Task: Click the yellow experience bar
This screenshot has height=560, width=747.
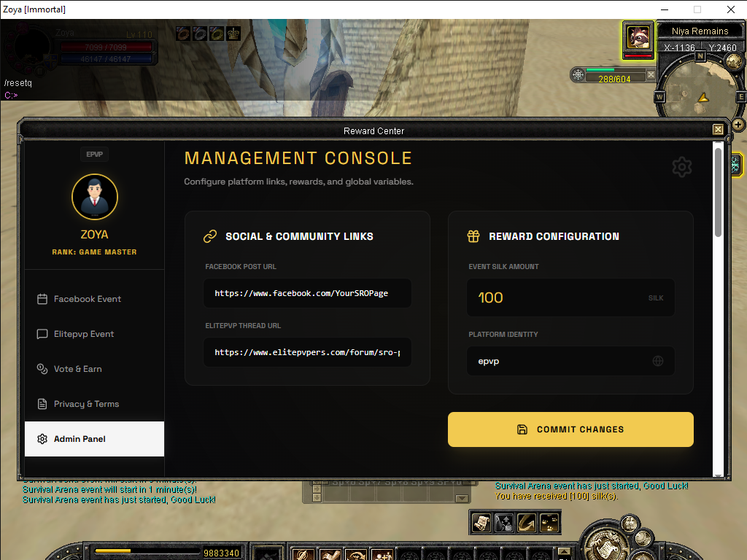Action: (x=147, y=551)
